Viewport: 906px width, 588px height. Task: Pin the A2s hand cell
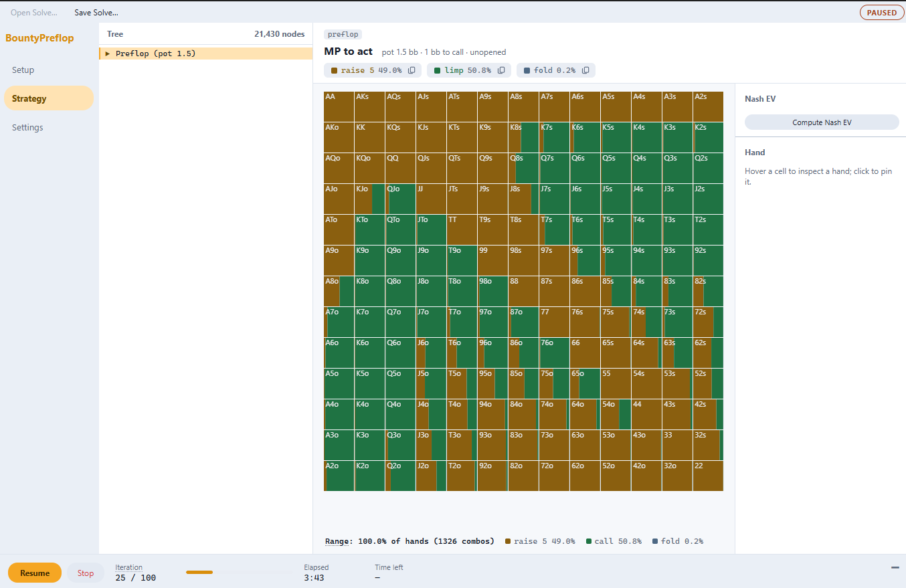(709, 106)
